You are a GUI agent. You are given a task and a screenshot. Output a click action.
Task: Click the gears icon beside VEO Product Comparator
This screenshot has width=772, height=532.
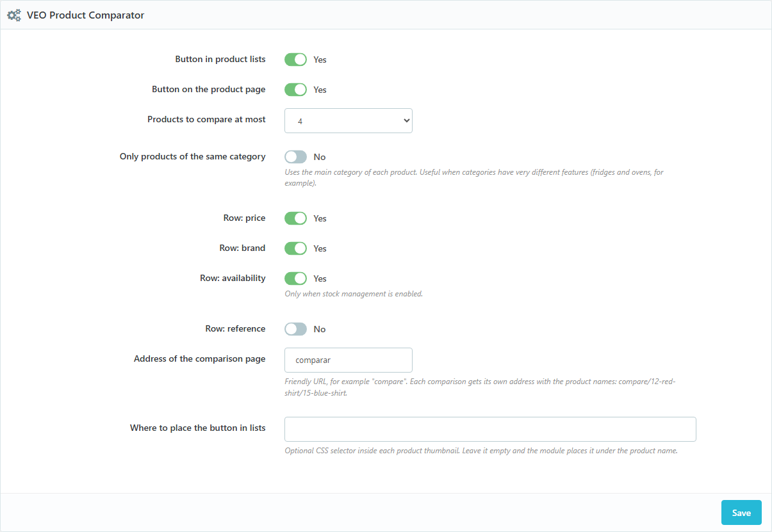13,15
